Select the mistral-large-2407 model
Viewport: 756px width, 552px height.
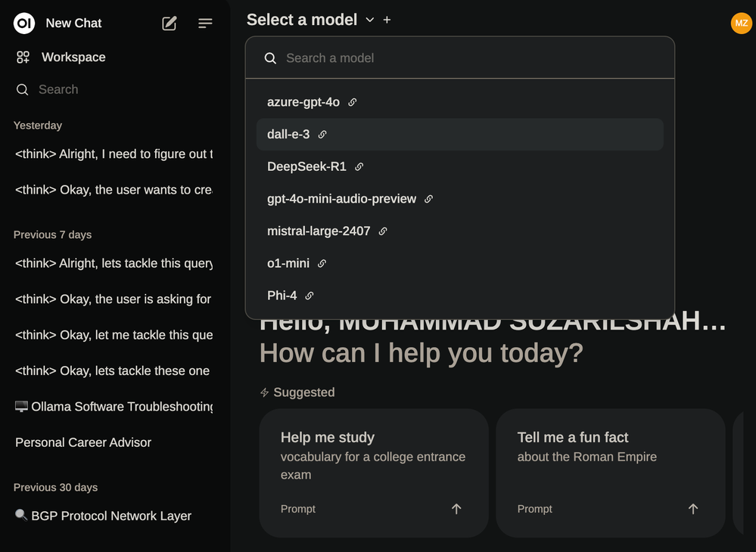point(460,231)
